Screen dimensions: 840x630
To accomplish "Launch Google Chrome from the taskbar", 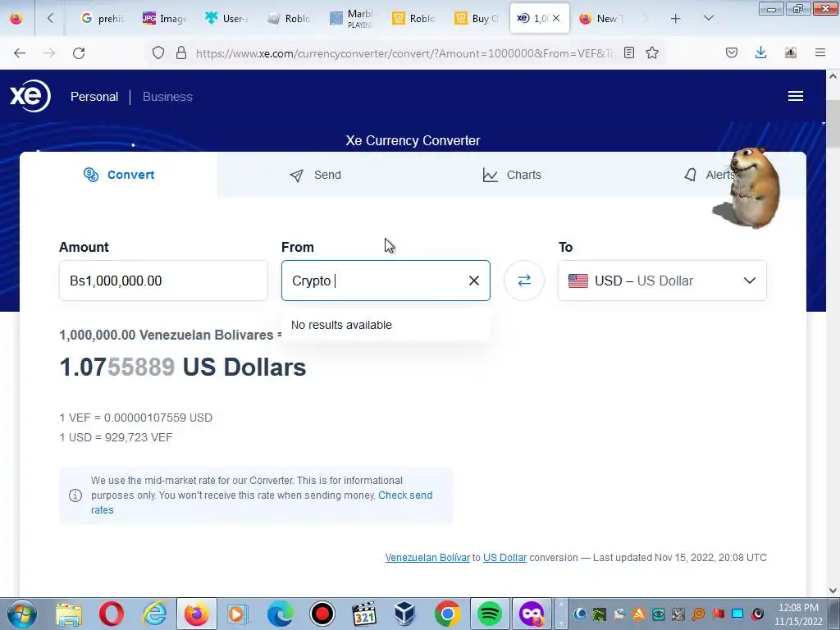I will coord(448,614).
